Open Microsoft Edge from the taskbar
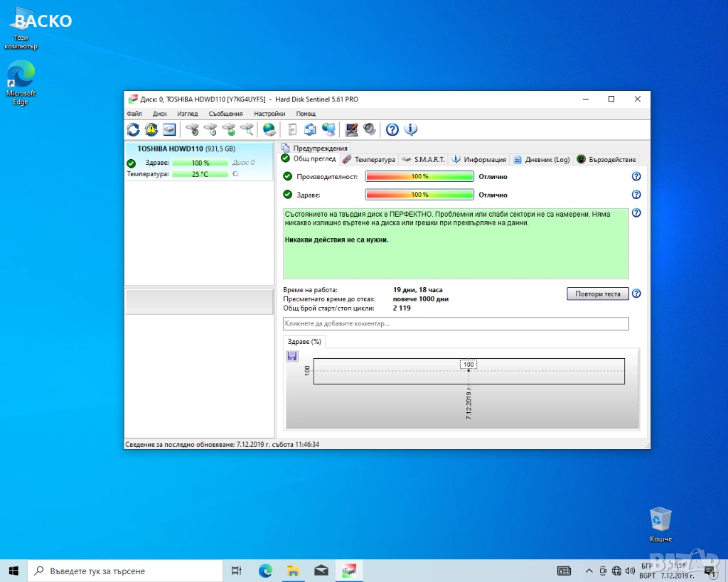Screen dimensions: 728x582 [265, 570]
